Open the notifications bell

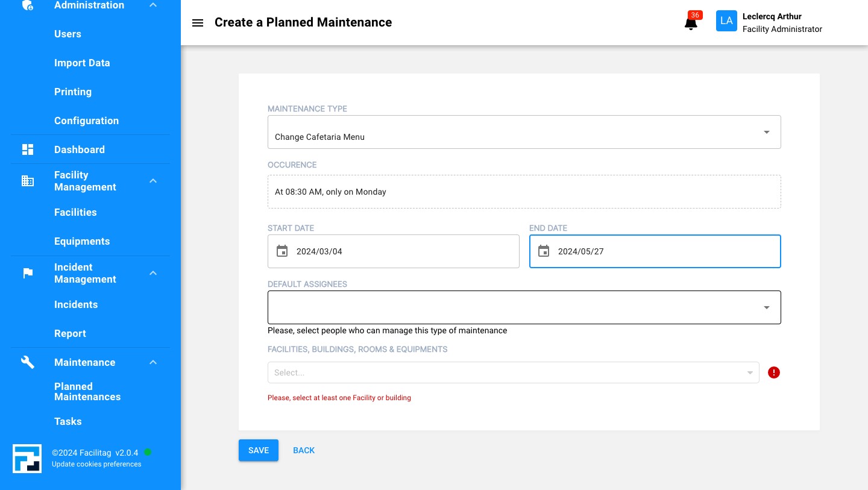pos(691,23)
